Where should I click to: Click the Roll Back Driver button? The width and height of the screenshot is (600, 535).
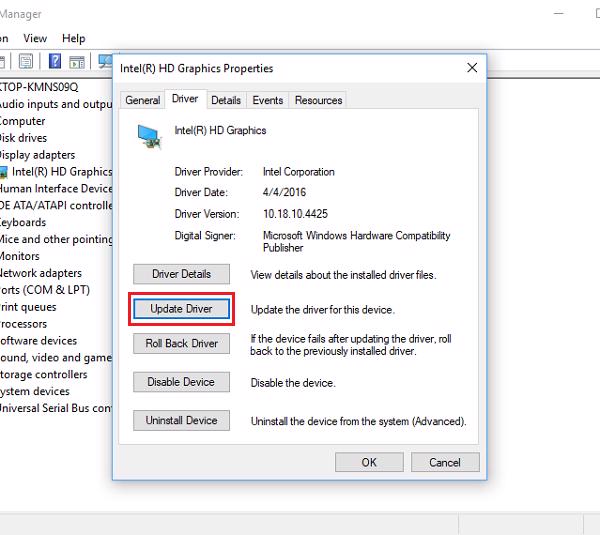tap(181, 343)
